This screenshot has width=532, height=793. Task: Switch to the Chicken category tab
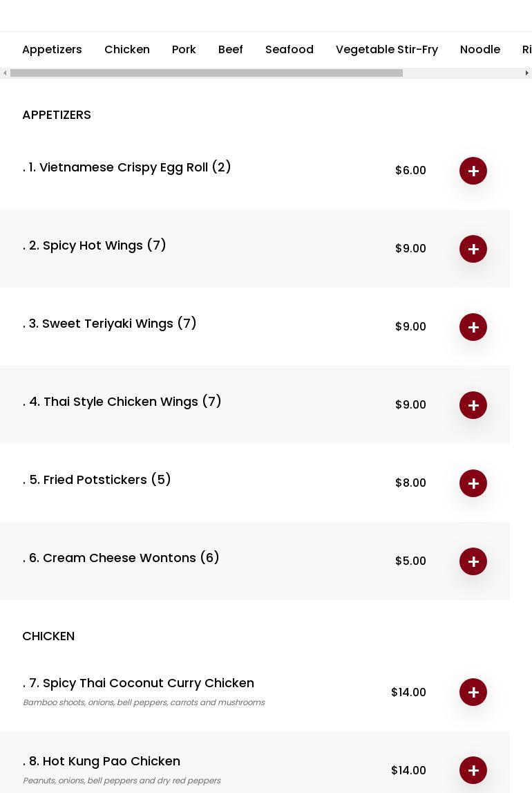[x=127, y=50]
